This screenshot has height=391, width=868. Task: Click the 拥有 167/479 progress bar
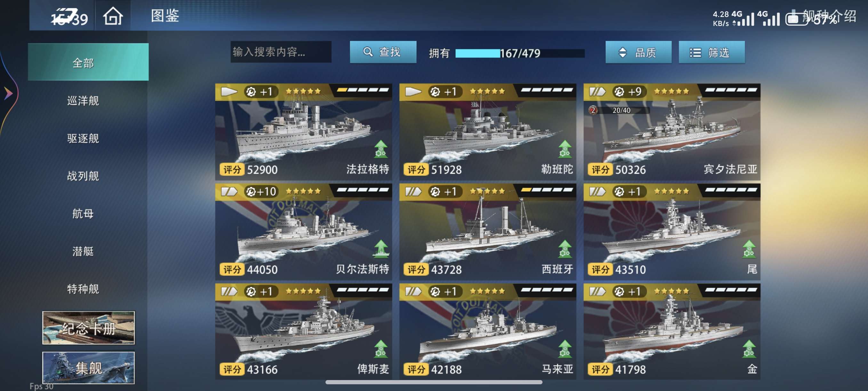point(520,53)
